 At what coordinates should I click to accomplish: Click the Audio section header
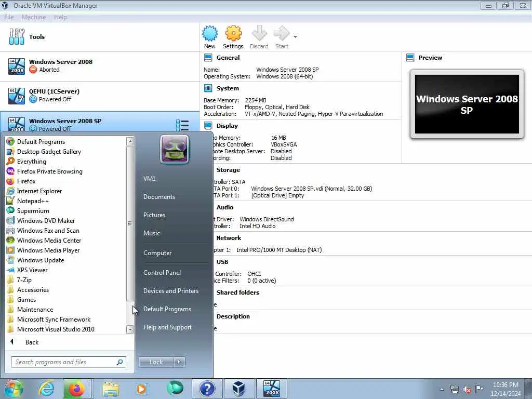pyautogui.click(x=224, y=207)
